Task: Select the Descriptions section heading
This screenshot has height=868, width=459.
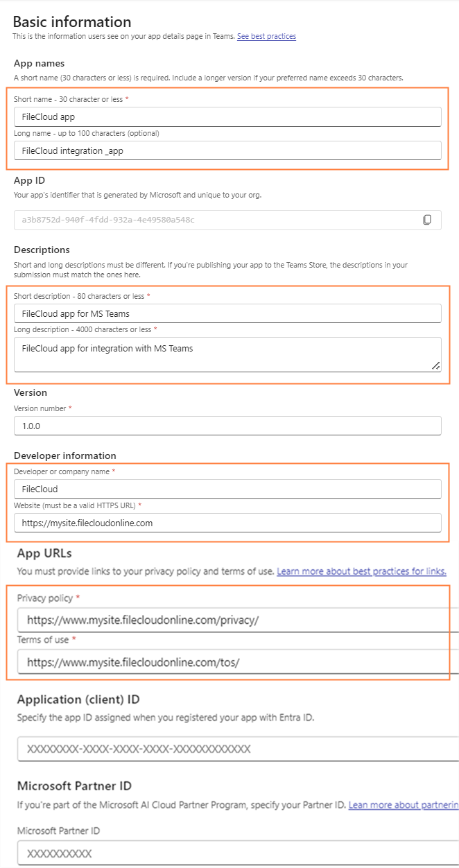Action: click(42, 250)
